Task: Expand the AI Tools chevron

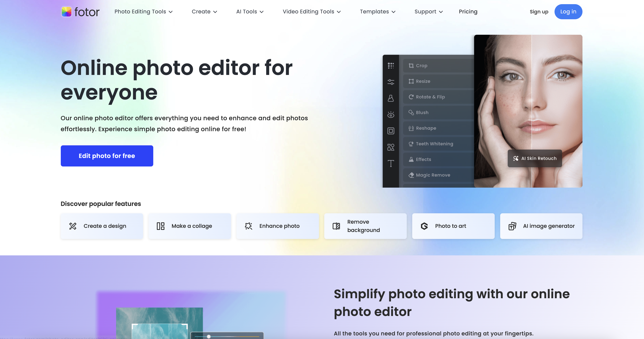Action: [x=261, y=12]
